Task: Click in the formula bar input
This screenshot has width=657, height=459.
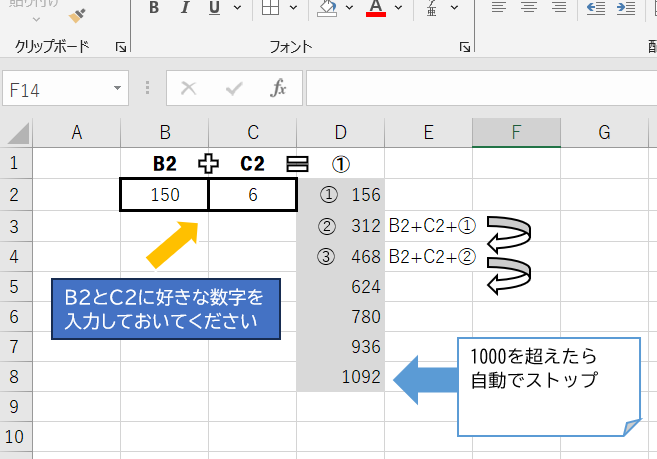Action: coord(480,88)
